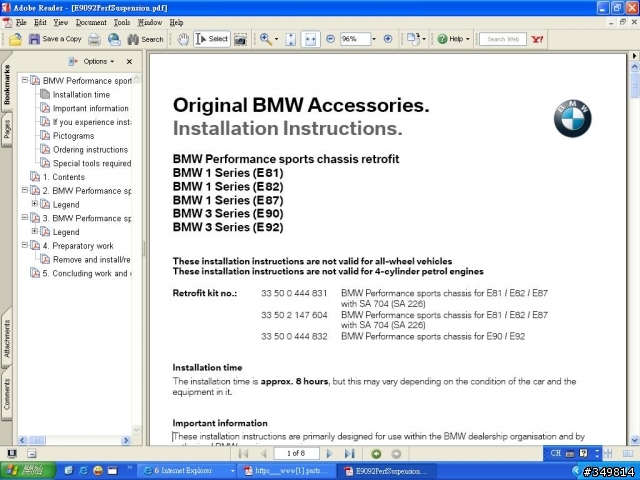Collapse the 3. BMW Performance bookmark

25,217
